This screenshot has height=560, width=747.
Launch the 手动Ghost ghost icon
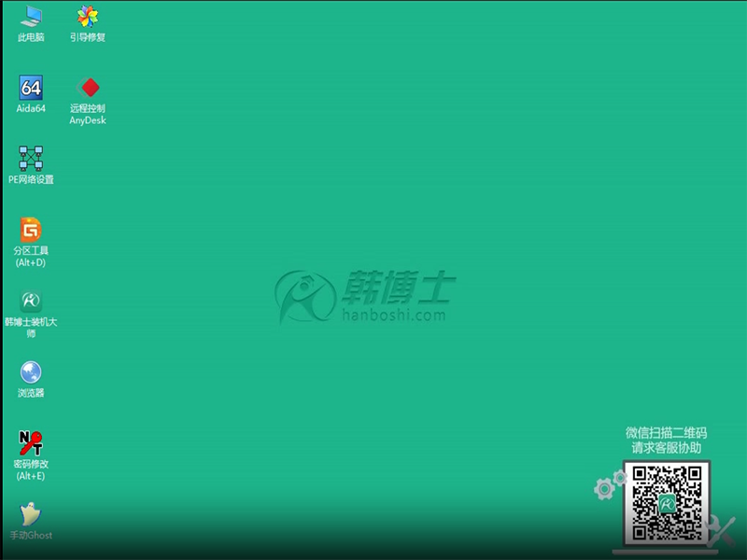pos(31,514)
